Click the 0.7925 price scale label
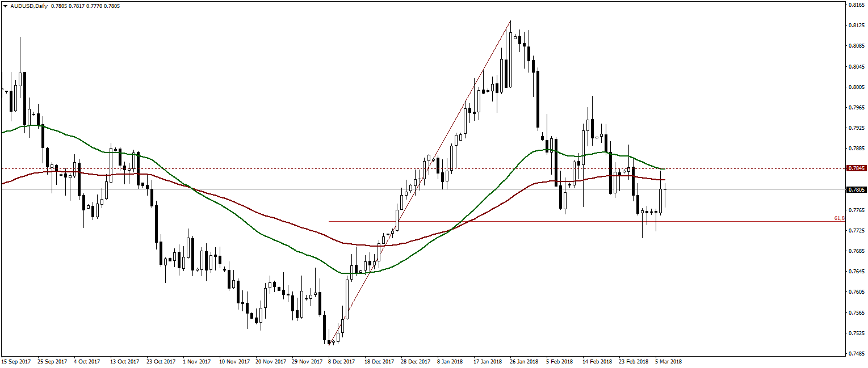The width and height of the screenshot is (868, 368). pos(856,128)
